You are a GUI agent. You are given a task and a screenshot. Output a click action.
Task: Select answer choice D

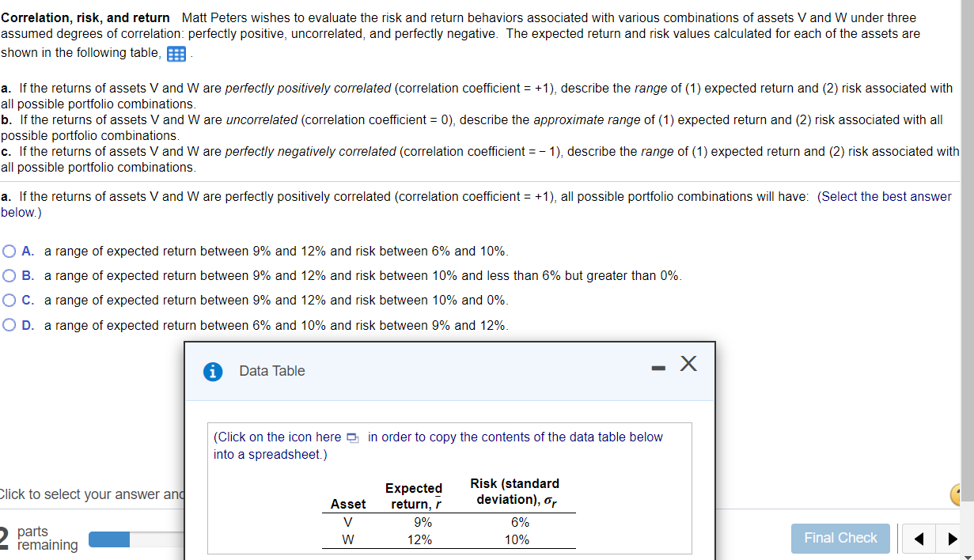[9, 325]
